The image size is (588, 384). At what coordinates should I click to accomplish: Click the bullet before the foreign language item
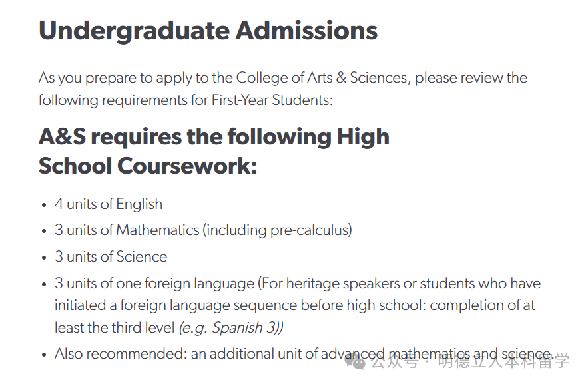coord(44,284)
